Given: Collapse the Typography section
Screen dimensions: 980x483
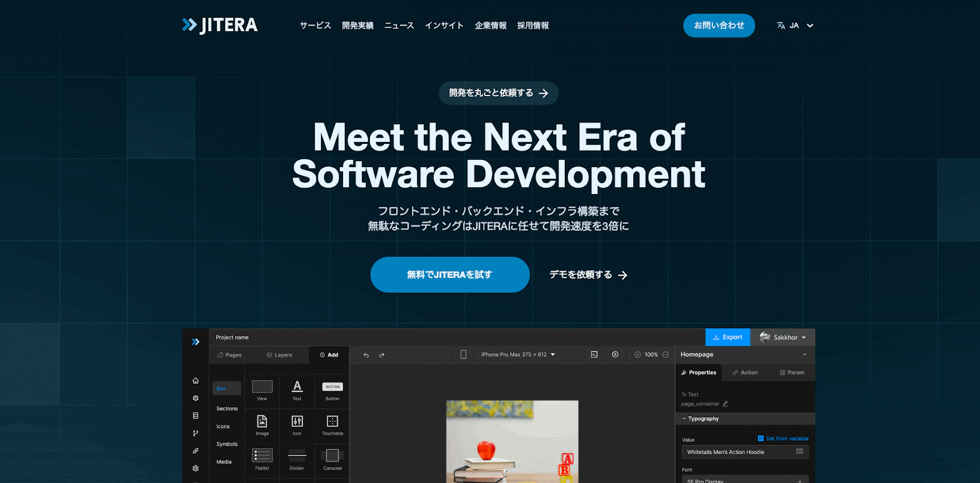Looking at the screenshot, I should pos(745,419).
